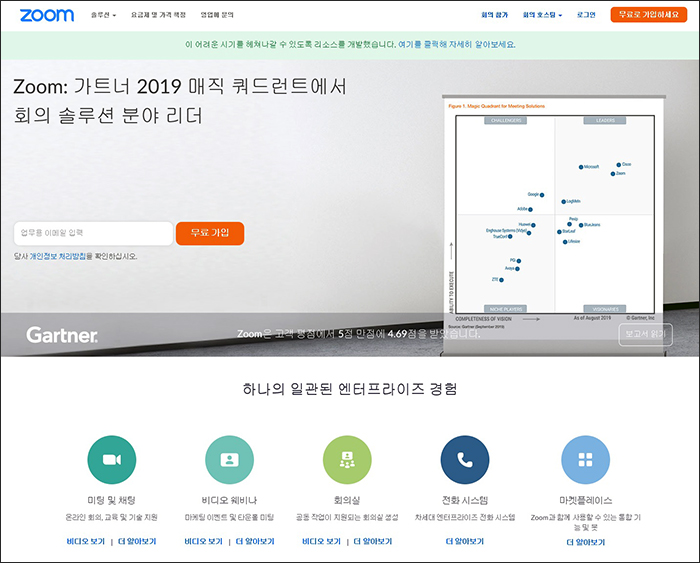Screen dimensions: 700x563
Task: Click 더 알아보기 under 마켓플레이스
Action: (x=586, y=542)
